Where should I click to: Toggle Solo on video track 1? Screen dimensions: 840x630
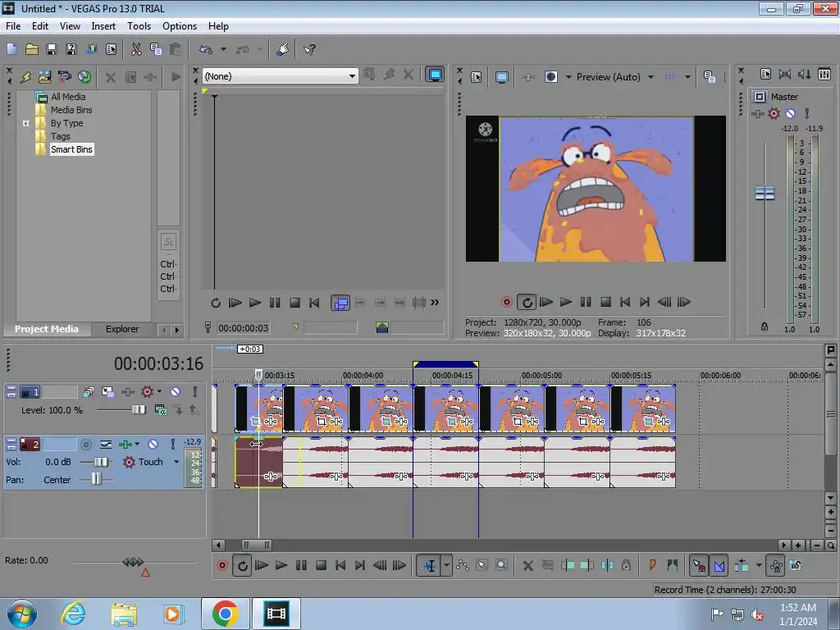pos(195,392)
